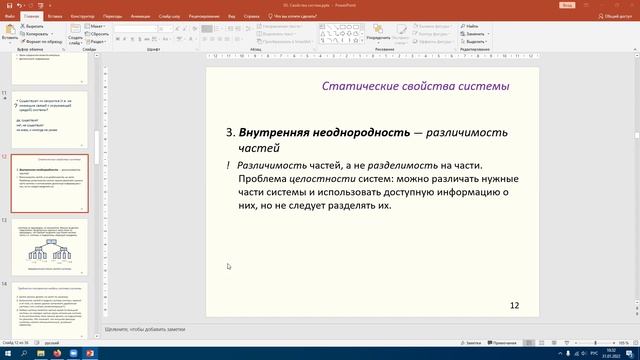Switch to Reading view in the status bar
This screenshot has width=640, height=360.
[x=554, y=343]
